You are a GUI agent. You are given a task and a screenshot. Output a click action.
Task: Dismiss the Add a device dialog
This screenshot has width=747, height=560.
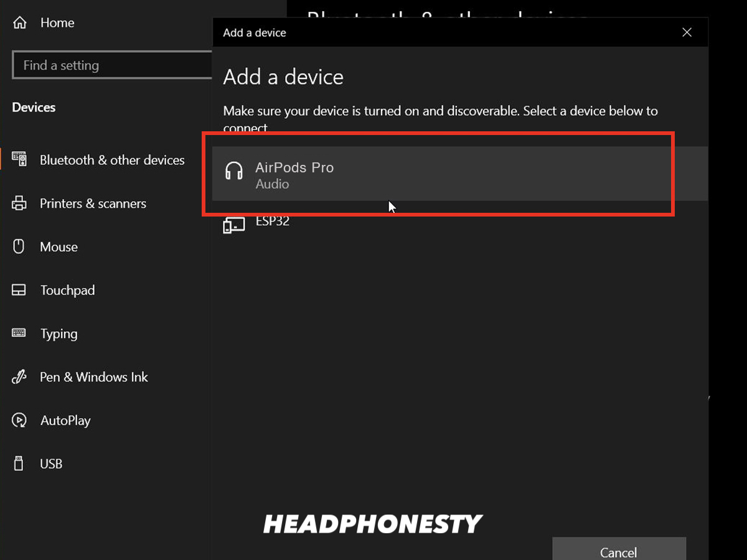pyautogui.click(x=687, y=32)
